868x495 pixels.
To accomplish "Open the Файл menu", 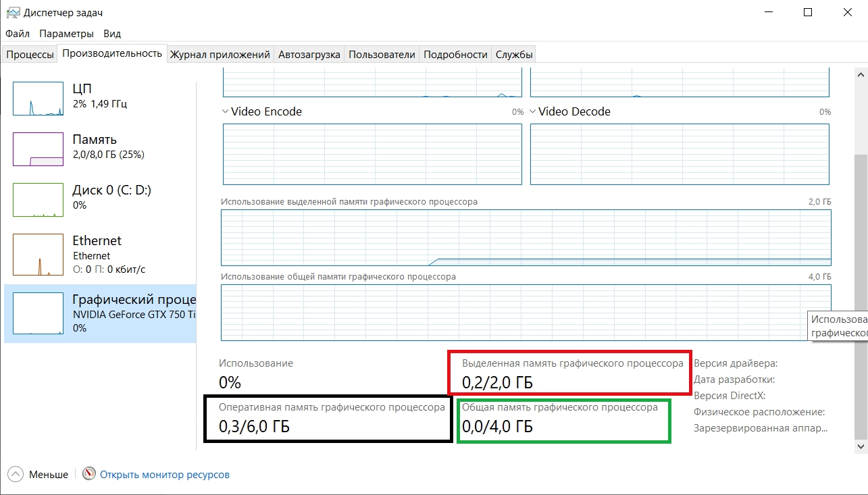I will 18,34.
